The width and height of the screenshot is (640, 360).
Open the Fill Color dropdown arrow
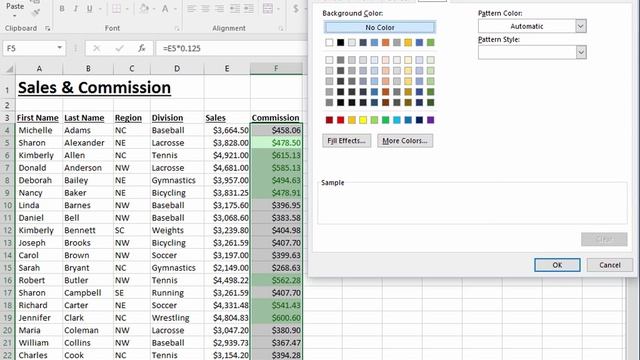click(x=155, y=9)
